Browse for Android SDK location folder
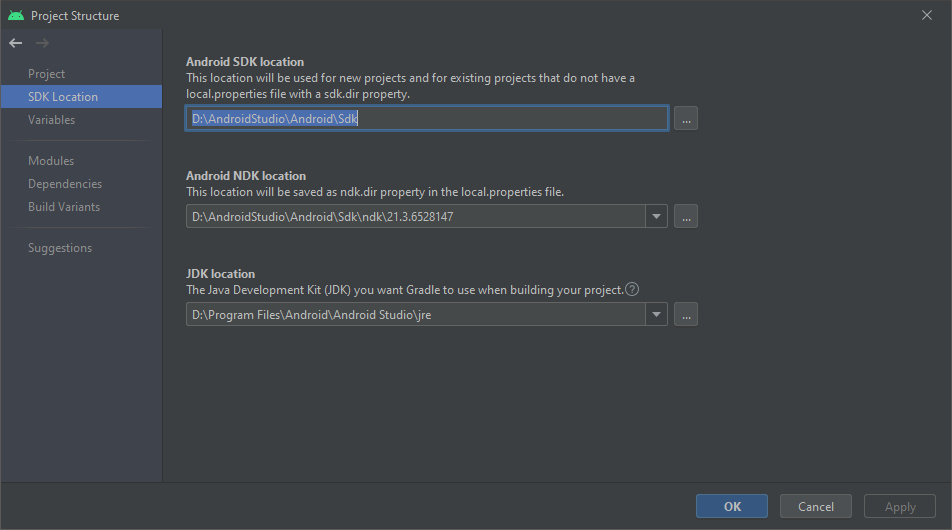Screen dimensions: 952x530 [685, 119]
